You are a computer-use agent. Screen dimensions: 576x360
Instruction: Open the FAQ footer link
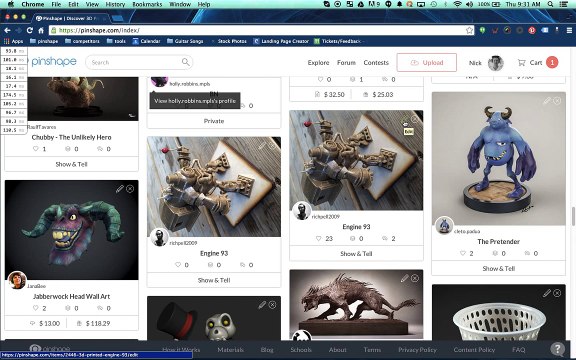point(519,350)
